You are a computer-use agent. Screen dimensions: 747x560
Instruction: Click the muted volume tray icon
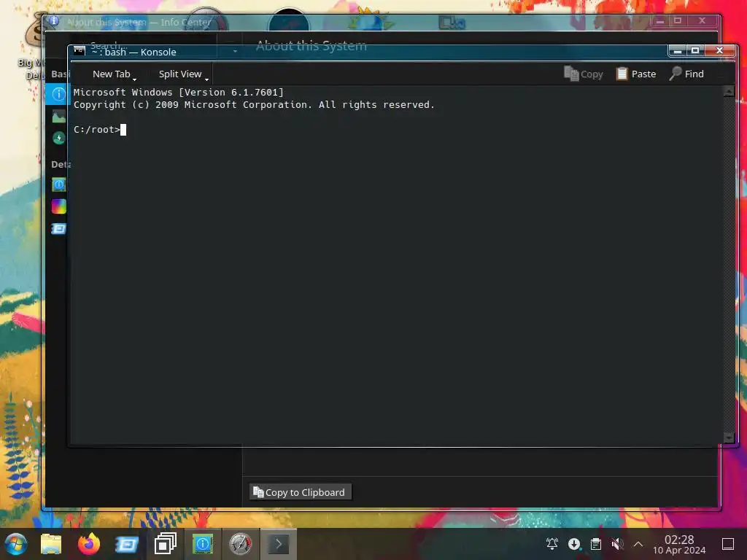617,544
